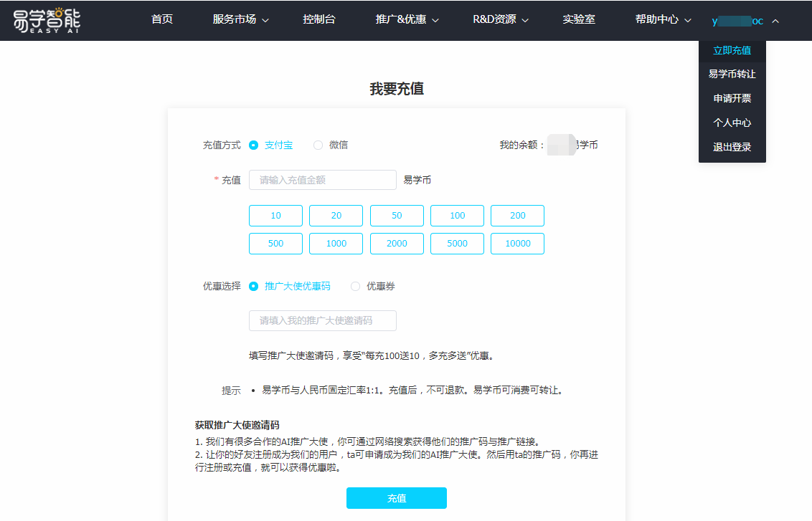Open the 控制台 console page
The image size is (812, 521).
click(319, 20)
